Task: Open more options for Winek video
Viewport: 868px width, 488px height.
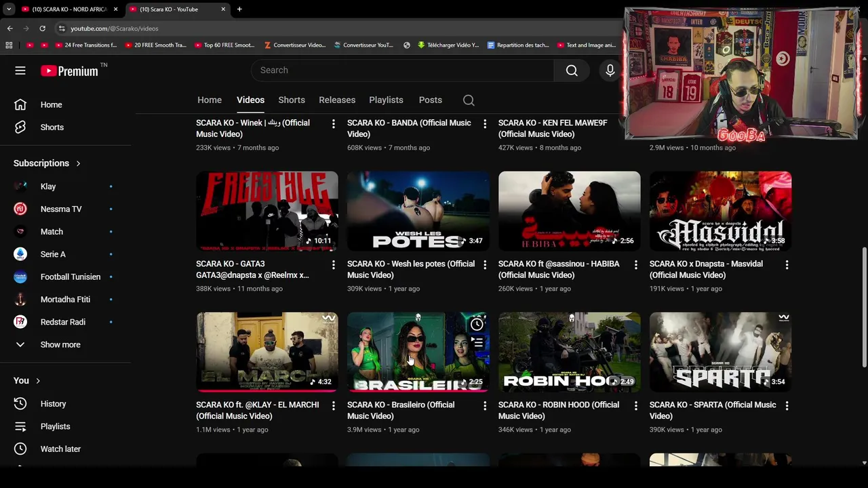Action: pyautogui.click(x=333, y=124)
